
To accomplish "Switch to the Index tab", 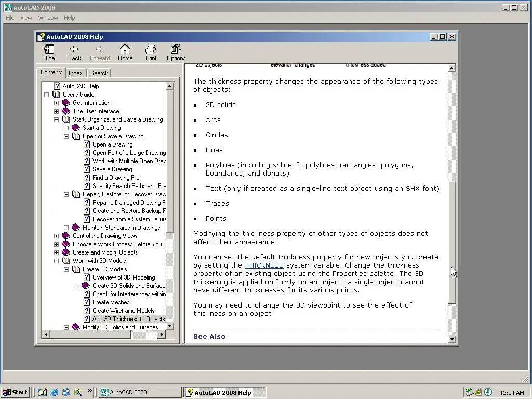I will (x=75, y=73).
